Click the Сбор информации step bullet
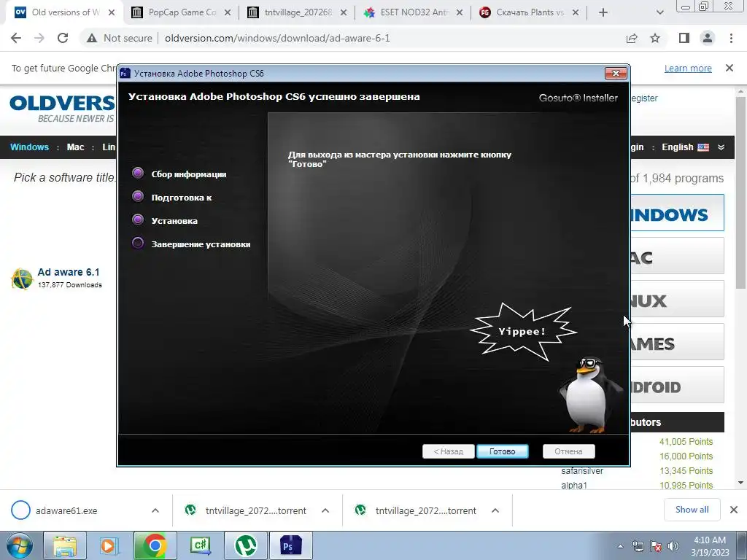747x560 pixels. [138, 174]
